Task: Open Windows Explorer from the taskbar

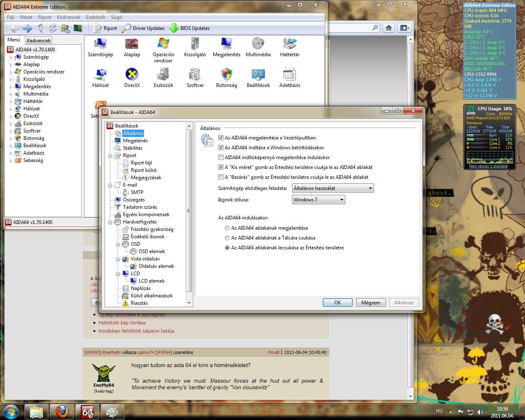Action: click(x=37, y=411)
